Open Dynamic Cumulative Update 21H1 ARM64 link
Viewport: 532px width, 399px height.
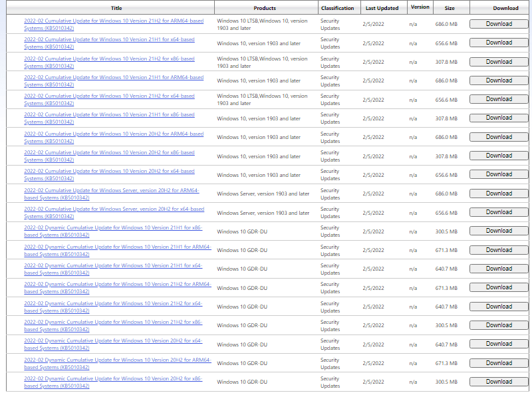click(118, 251)
